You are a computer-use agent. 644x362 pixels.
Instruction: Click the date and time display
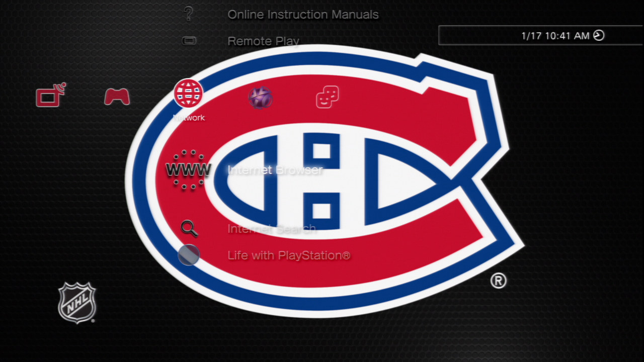coord(555,36)
